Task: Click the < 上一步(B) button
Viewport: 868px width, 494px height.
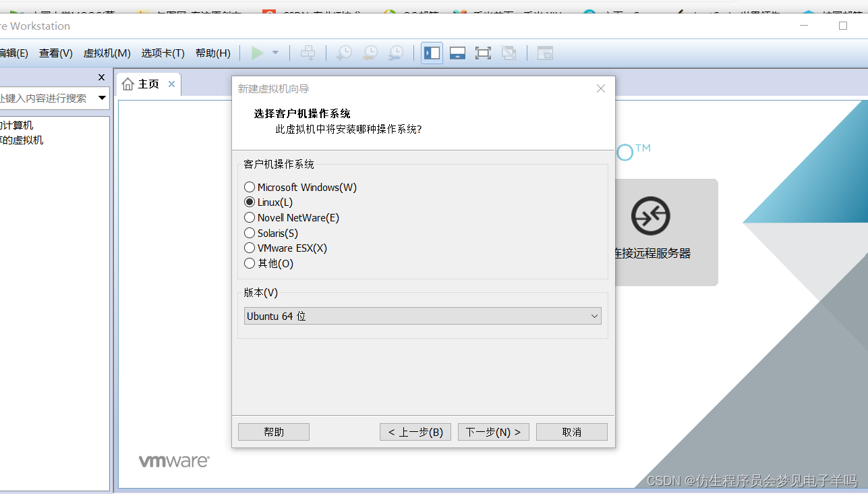Action: [x=415, y=432]
